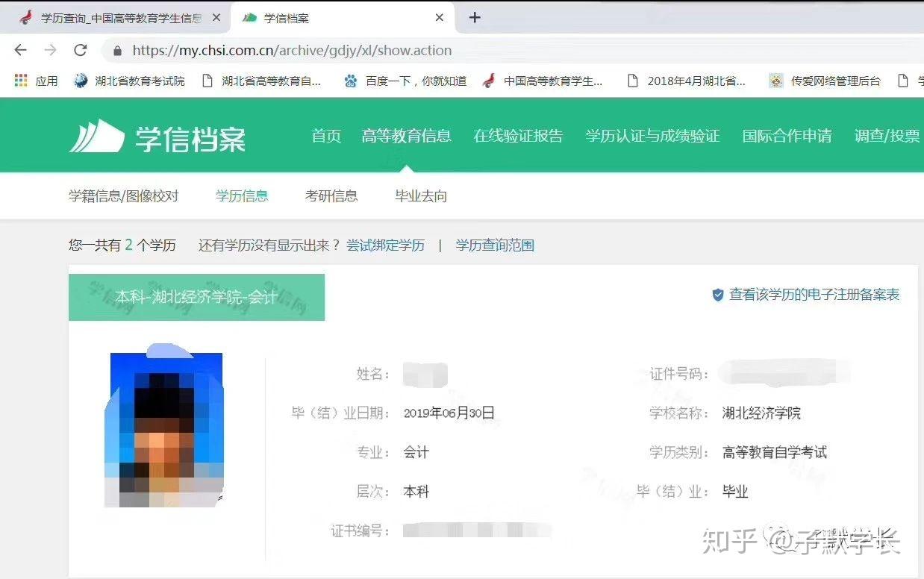This screenshot has width=924, height=579.
Task: Open the 中国高等教育学生... bookmark
Action: coord(543,81)
